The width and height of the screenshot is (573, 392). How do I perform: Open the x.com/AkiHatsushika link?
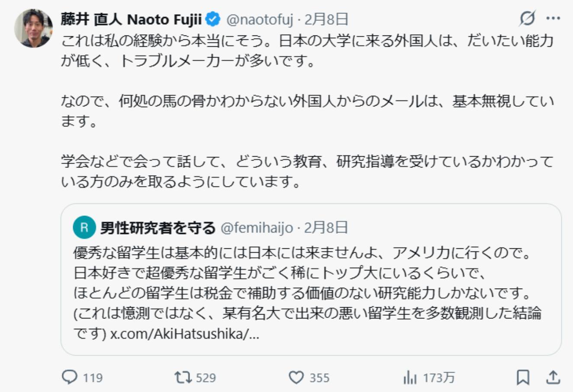coord(185,334)
